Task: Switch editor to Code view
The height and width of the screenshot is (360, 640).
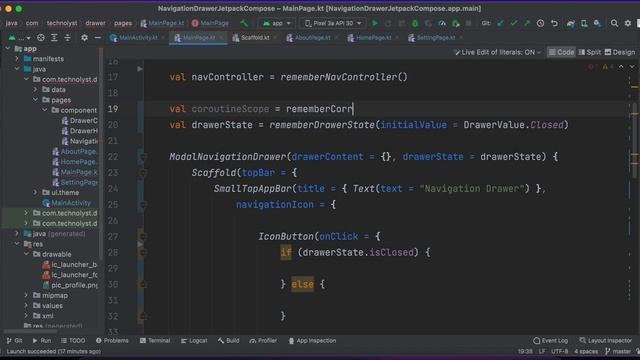Action: pos(561,52)
